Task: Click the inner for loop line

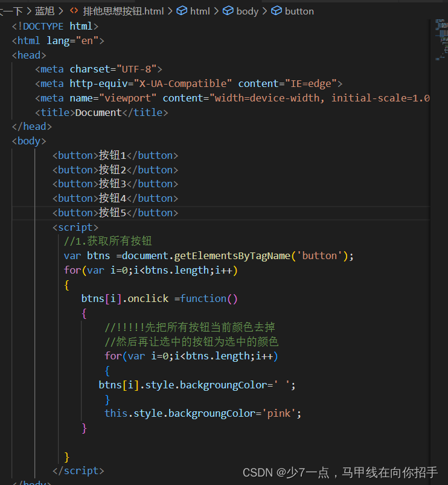Action: tap(191, 356)
